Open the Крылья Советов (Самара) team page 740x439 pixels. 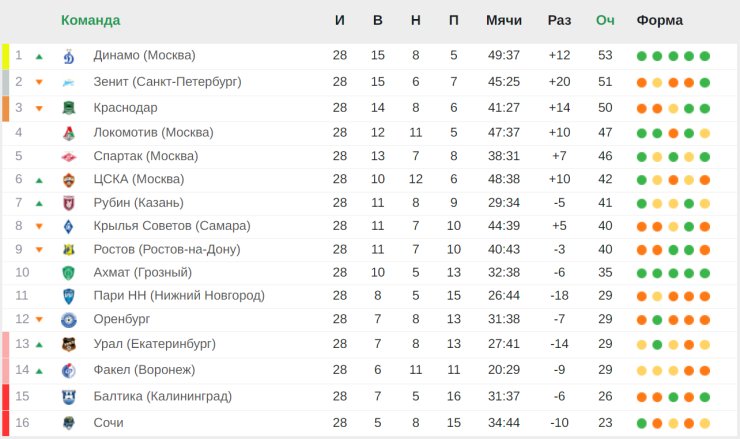click(172, 226)
